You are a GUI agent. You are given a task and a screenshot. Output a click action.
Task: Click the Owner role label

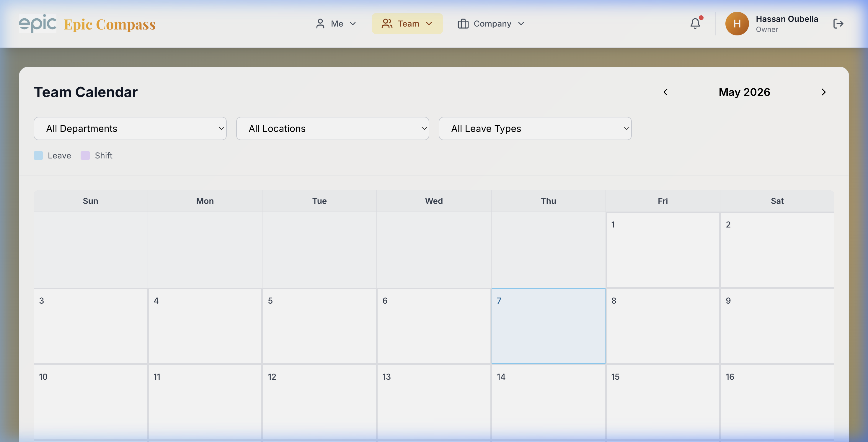tap(766, 29)
